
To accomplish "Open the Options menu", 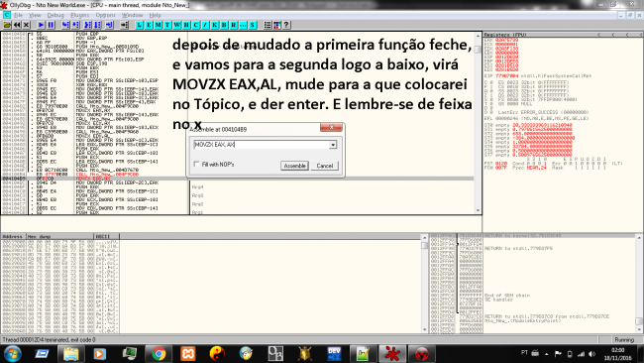I will [x=106, y=15].
